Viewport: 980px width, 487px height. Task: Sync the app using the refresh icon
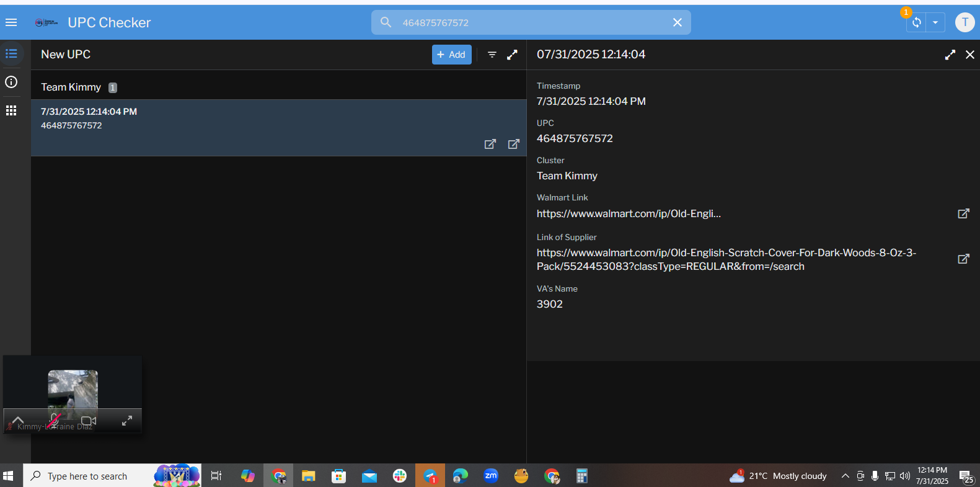917,23
